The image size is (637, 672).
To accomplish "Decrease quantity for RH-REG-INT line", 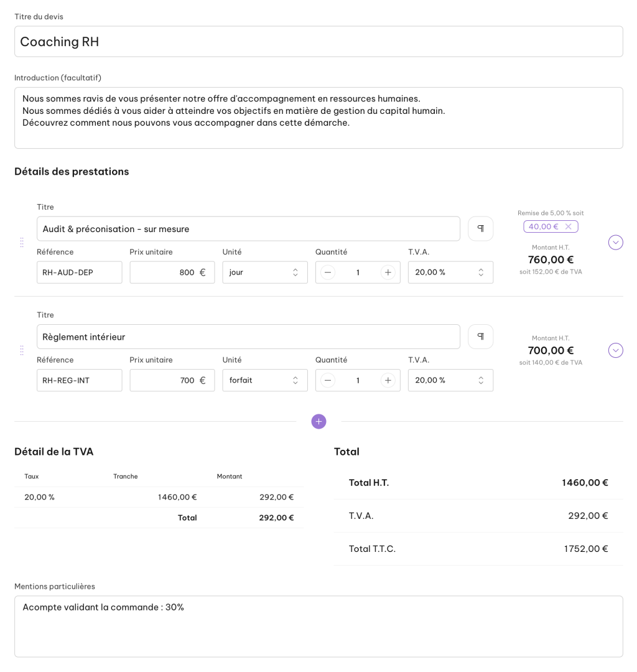I will pos(328,381).
